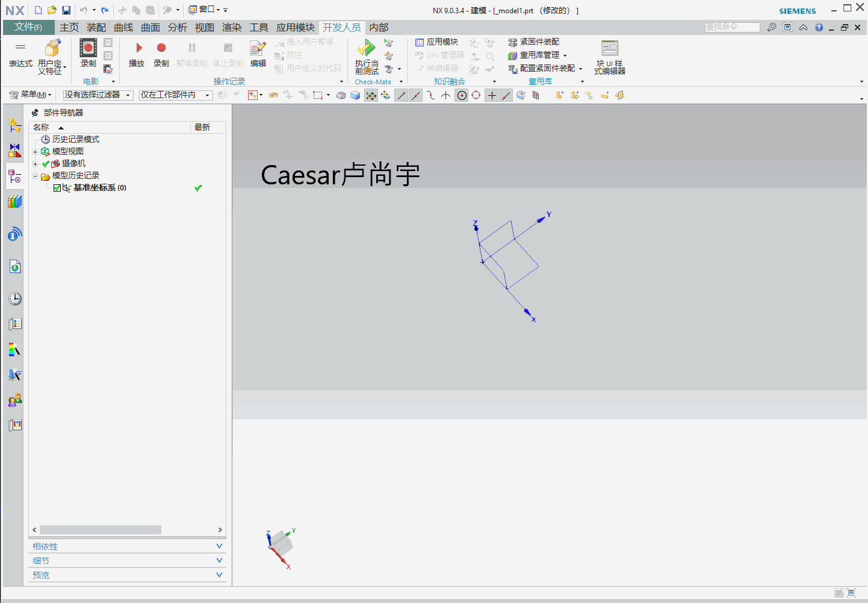Switch to the 分析 tab
Image resolution: width=868 pixels, height=603 pixels.
[x=178, y=28]
